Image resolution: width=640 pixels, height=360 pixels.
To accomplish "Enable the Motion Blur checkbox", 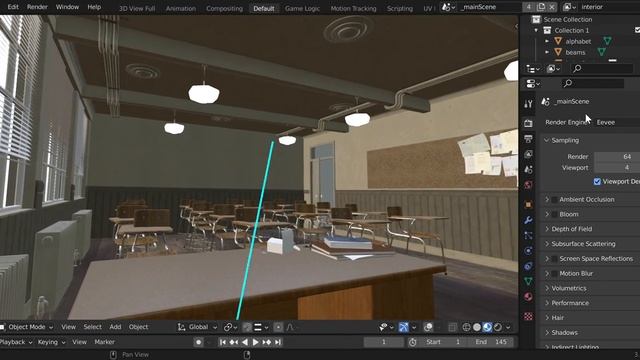I will [554, 273].
